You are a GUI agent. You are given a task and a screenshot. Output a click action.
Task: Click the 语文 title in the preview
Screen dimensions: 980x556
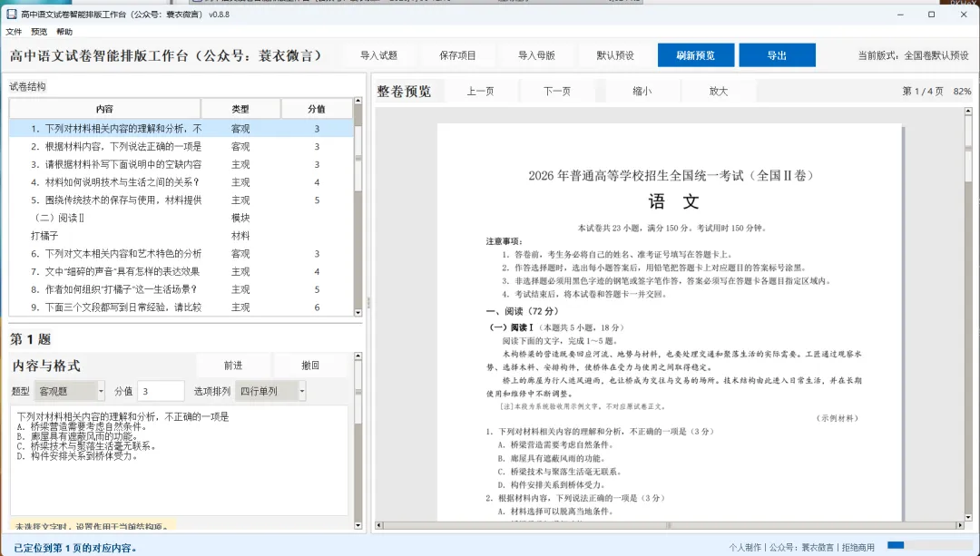673,201
